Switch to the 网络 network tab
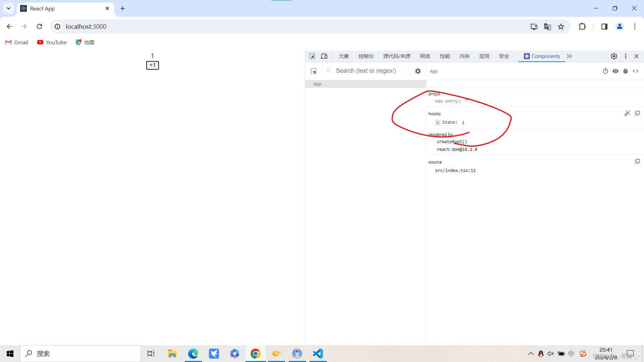 pos(425,56)
